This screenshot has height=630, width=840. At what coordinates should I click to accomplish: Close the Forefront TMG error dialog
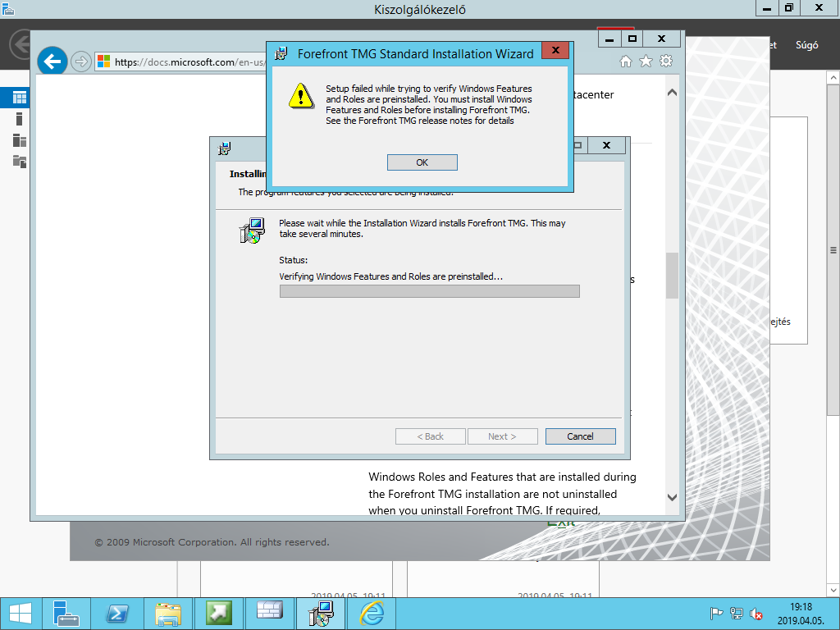[x=555, y=50]
